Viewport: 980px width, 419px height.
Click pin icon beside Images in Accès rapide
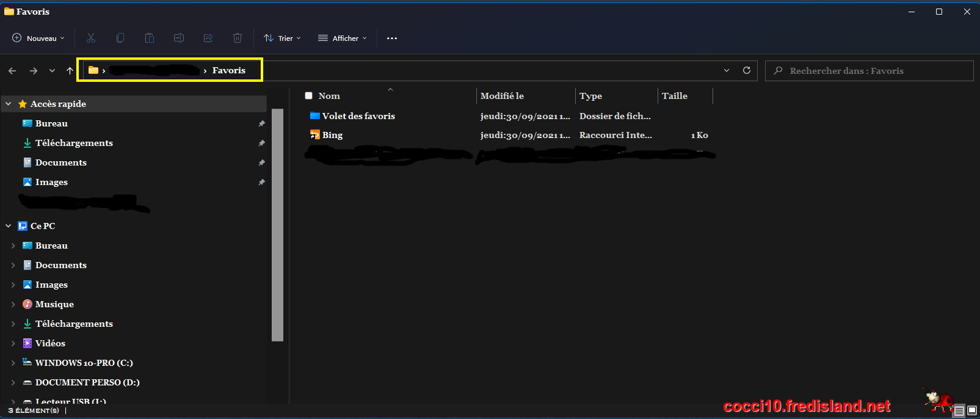tap(261, 182)
